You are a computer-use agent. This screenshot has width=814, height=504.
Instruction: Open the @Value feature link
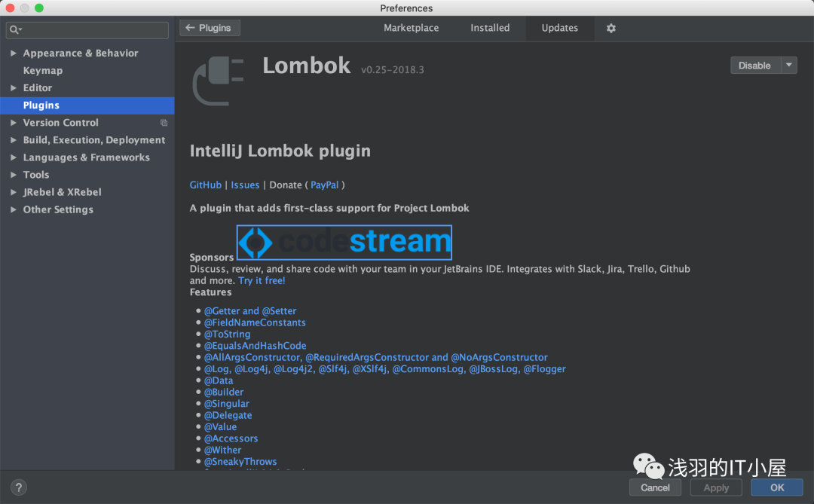click(x=220, y=426)
